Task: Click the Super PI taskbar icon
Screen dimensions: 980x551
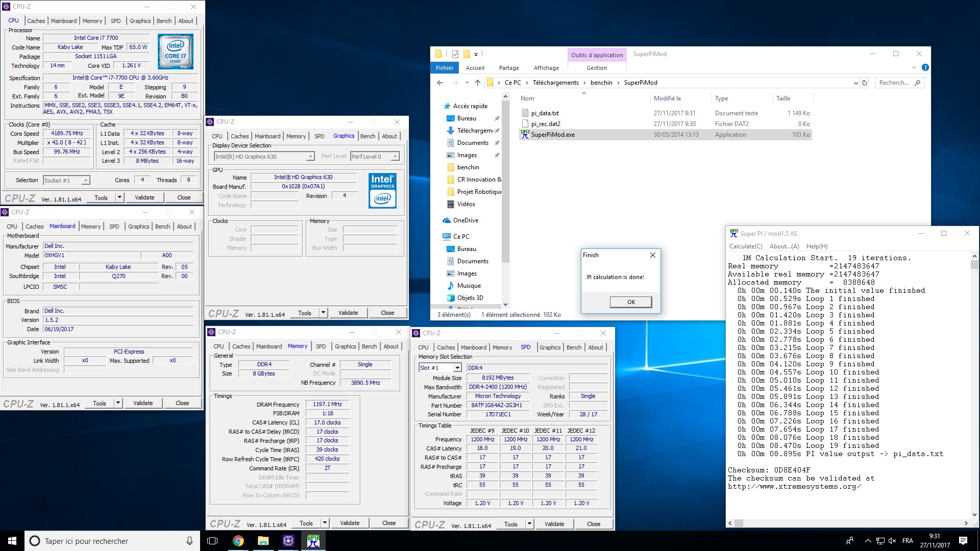Action: click(313, 541)
